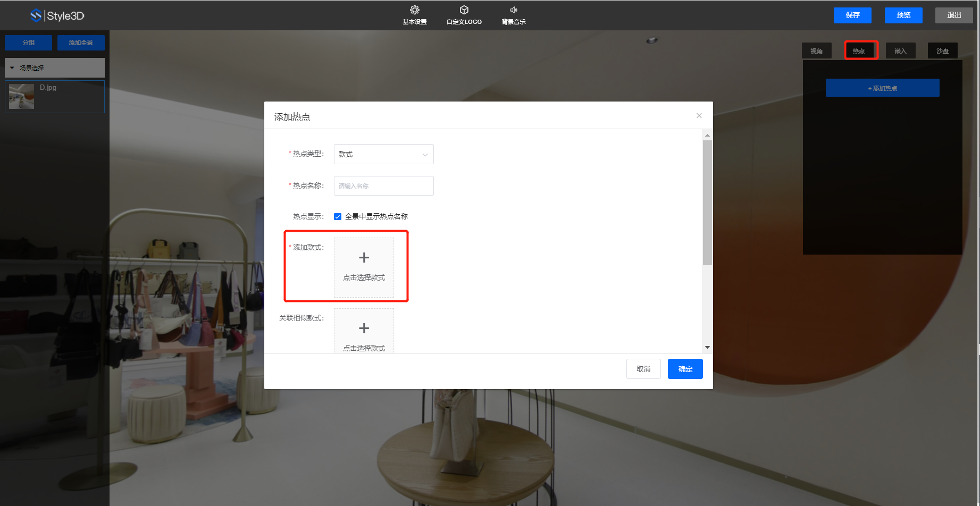
Task: Click the 保存 button
Action: pyautogui.click(x=852, y=15)
